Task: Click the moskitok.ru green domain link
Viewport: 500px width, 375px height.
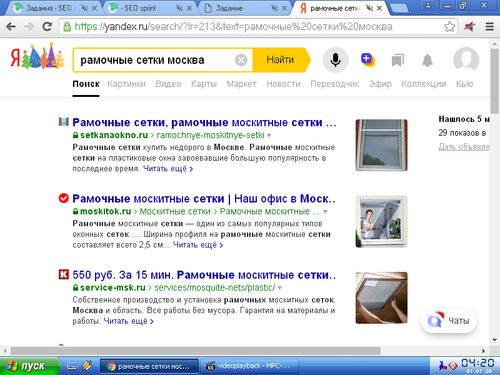Action: coord(105,211)
